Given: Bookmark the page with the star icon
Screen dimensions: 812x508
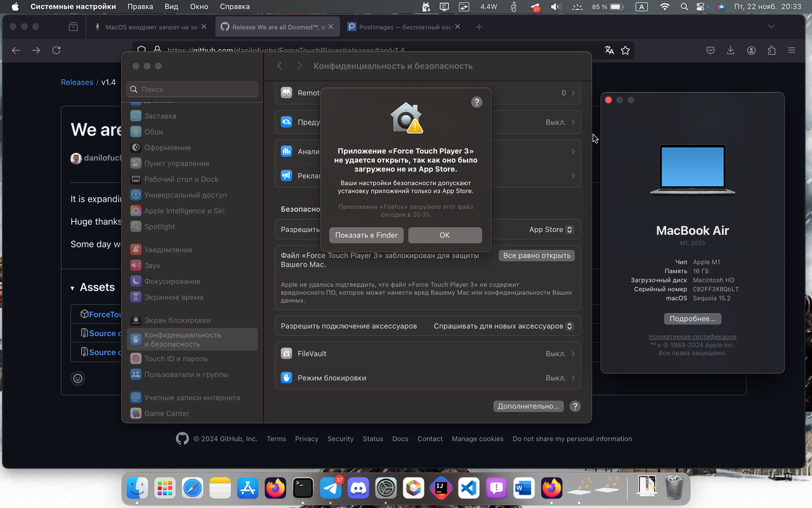Looking at the screenshot, I should pos(625,50).
